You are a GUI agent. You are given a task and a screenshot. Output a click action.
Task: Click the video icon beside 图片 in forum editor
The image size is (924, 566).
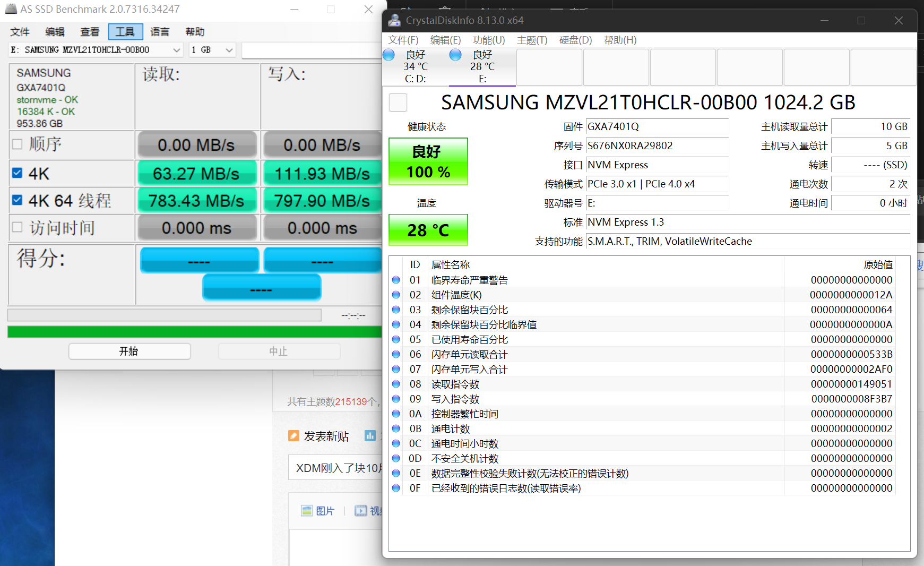[361, 511]
